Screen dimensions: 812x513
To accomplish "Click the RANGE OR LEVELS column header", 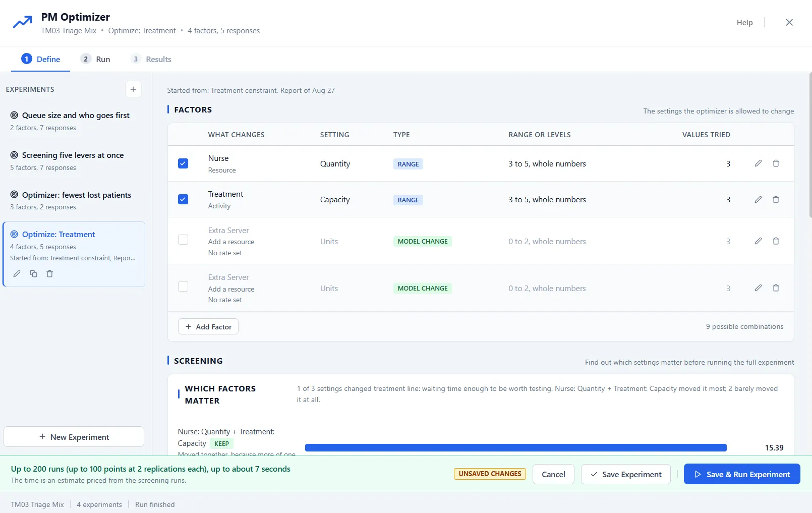I will [x=540, y=135].
